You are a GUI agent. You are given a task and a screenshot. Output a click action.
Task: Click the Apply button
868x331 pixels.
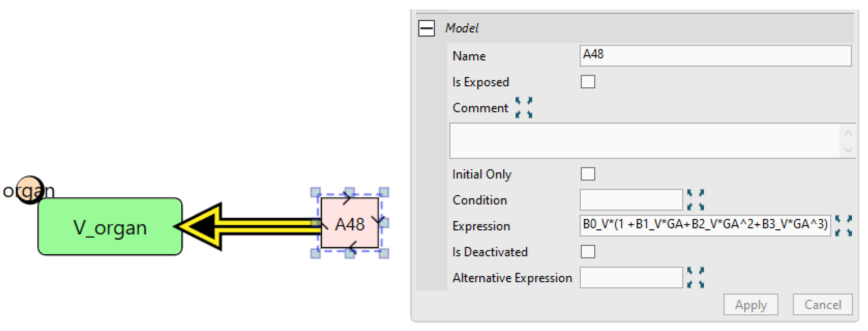point(750,304)
